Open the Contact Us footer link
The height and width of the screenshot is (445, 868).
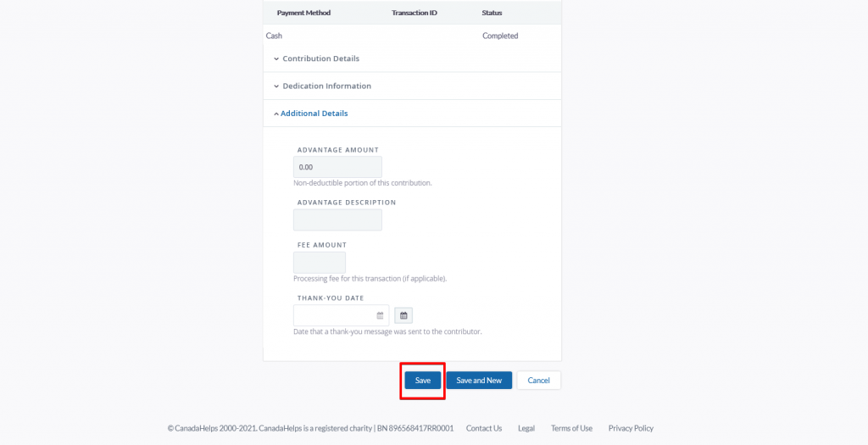point(484,428)
